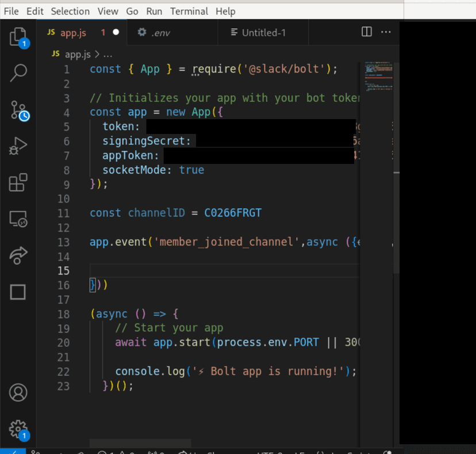Open the Remote Explorer view

tap(18, 219)
